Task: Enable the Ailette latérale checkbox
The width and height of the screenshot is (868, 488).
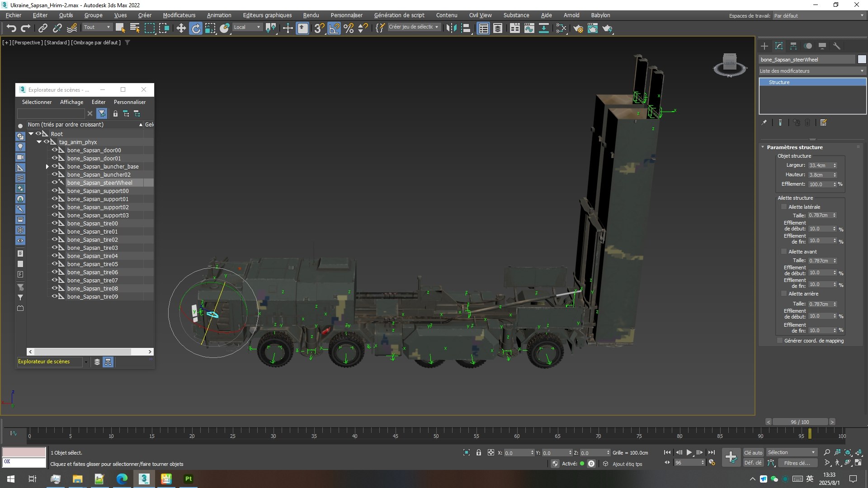Action: pos(784,207)
